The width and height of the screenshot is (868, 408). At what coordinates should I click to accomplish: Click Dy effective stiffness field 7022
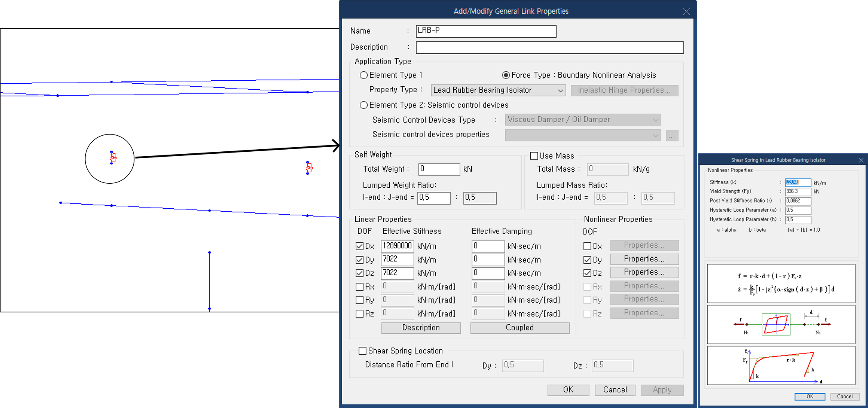[397, 260]
